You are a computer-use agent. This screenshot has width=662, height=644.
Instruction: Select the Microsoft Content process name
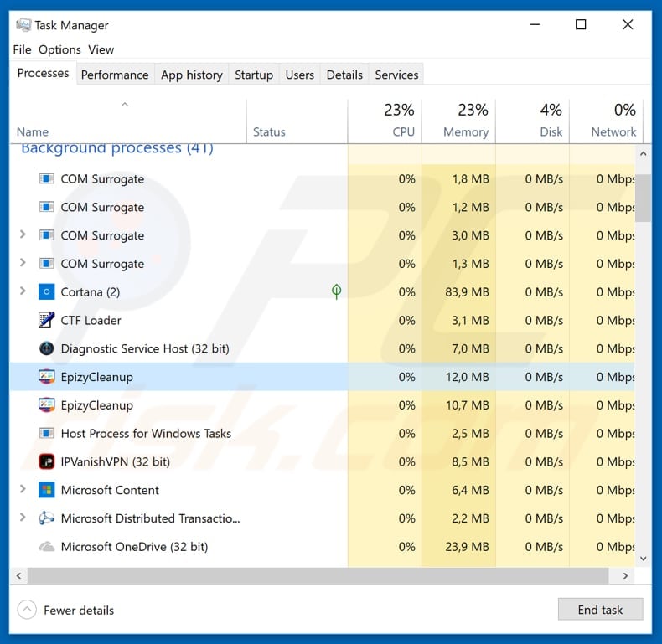(110, 490)
